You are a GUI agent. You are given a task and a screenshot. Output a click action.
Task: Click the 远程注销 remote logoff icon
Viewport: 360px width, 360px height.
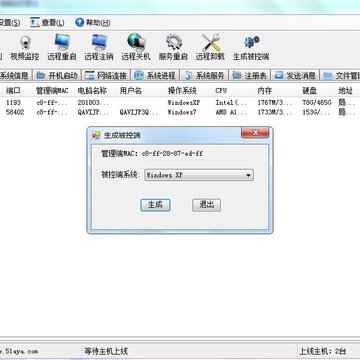click(x=99, y=48)
